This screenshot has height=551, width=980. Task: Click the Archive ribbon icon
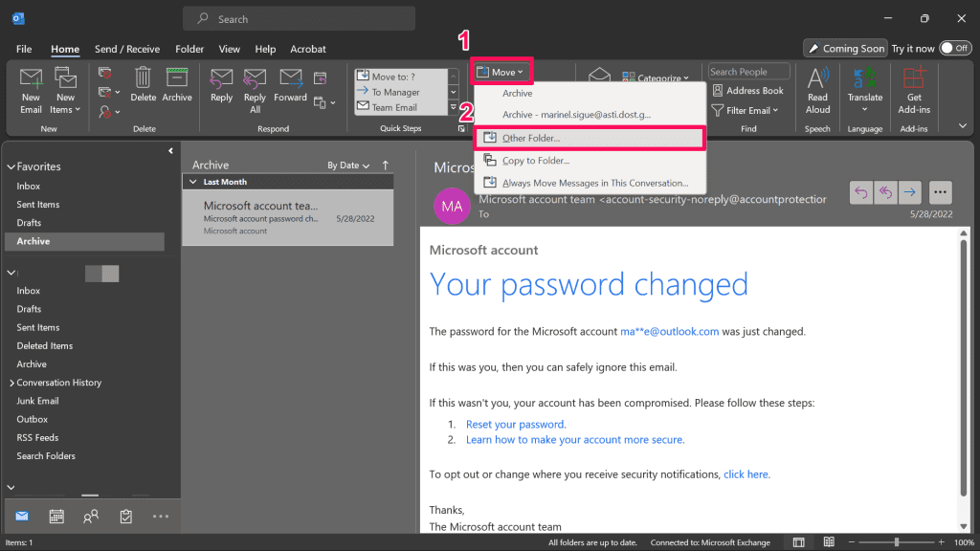(177, 79)
